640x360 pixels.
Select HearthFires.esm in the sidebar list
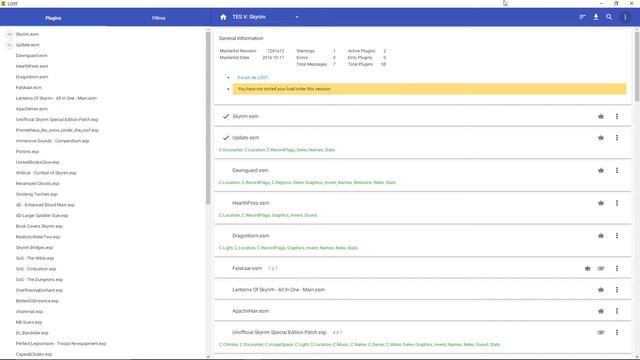[32, 66]
